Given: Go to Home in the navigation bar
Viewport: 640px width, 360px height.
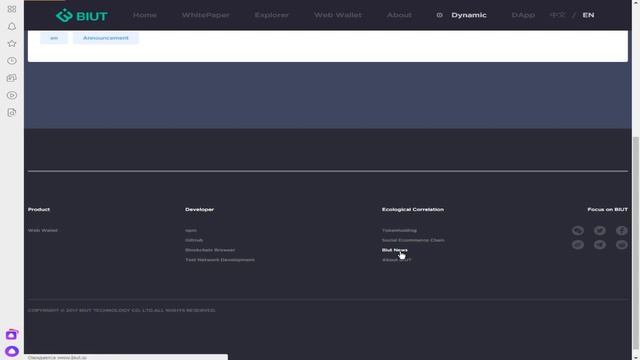Looking at the screenshot, I should [x=144, y=15].
